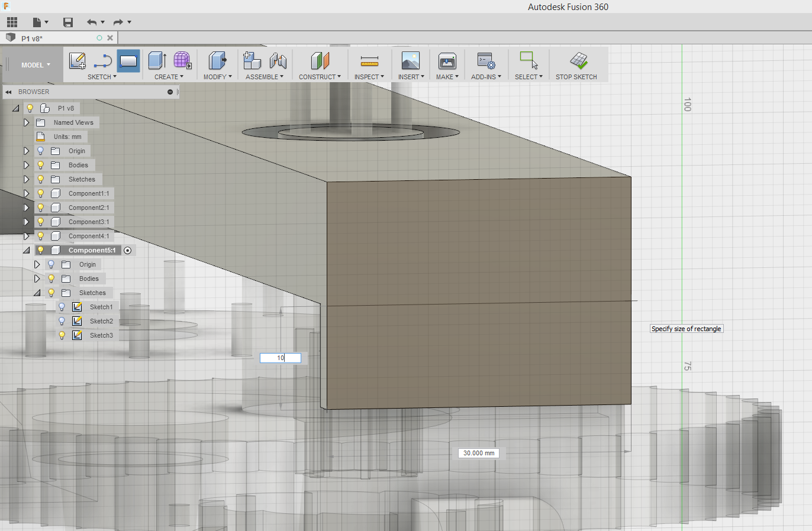Select the Line sketch tool
Image resolution: width=812 pixels, height=531 pixels.
coord(103,61)
